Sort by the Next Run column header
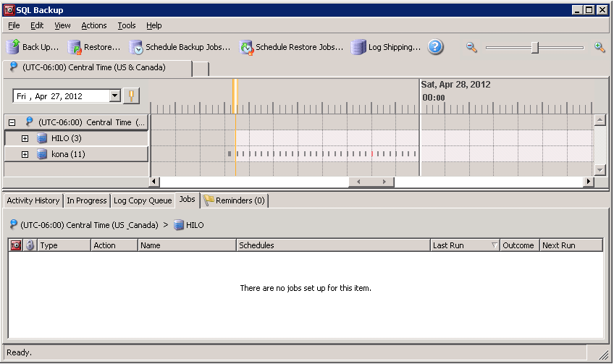The image size is (614, 364). click(571, 245)
